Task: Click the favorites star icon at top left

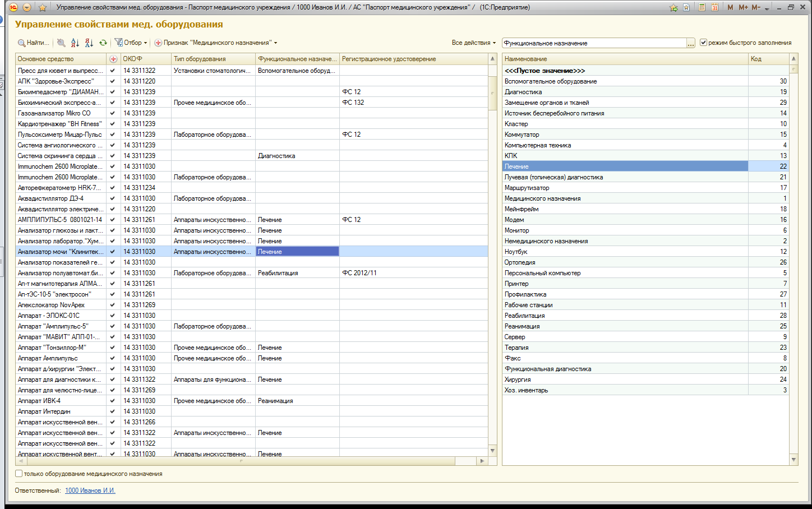Action: 43,7
